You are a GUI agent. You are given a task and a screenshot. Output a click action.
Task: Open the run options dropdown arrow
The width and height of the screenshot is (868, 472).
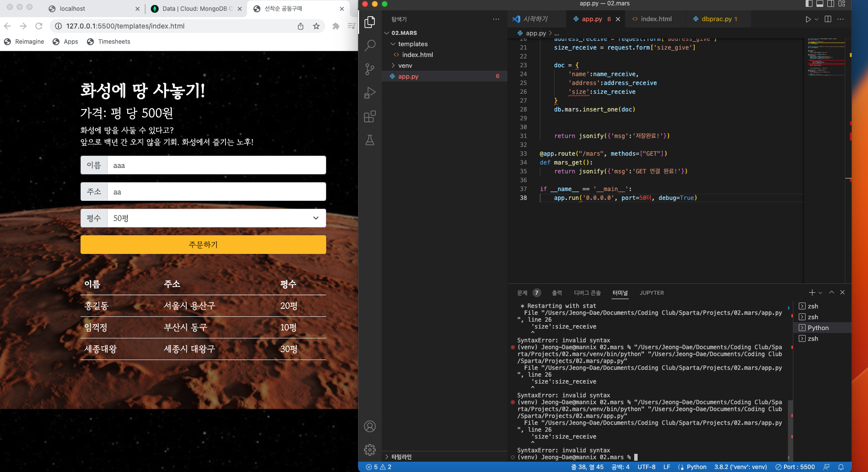[x=816, y=19]
